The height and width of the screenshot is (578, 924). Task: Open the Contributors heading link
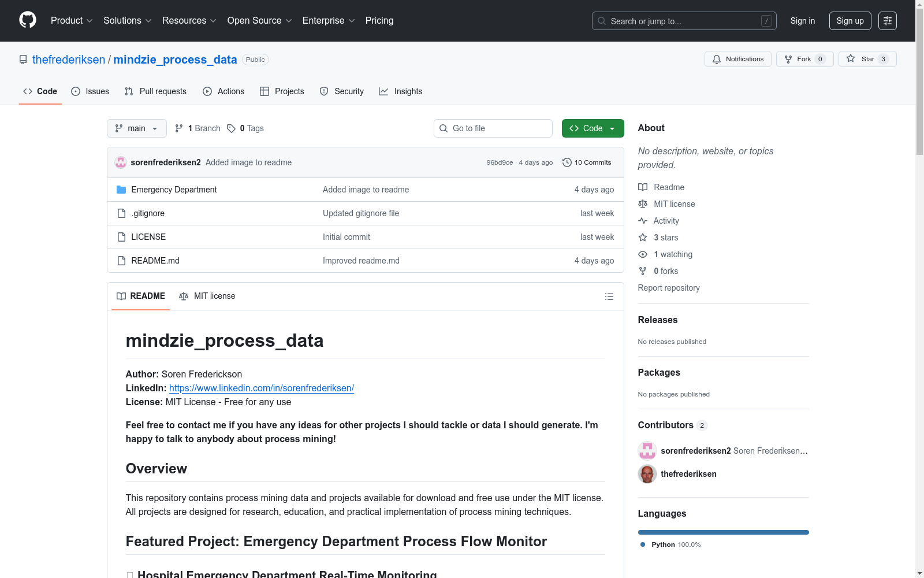(x=672, y=425)
